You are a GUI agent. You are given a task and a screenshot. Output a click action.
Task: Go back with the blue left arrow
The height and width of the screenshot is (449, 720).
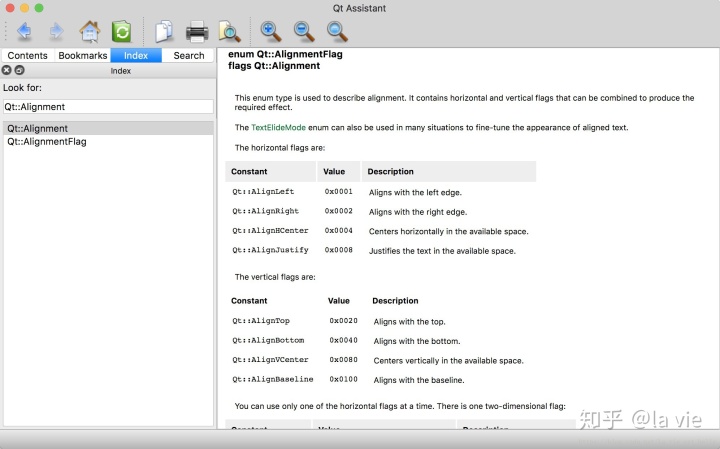point(24,31)
